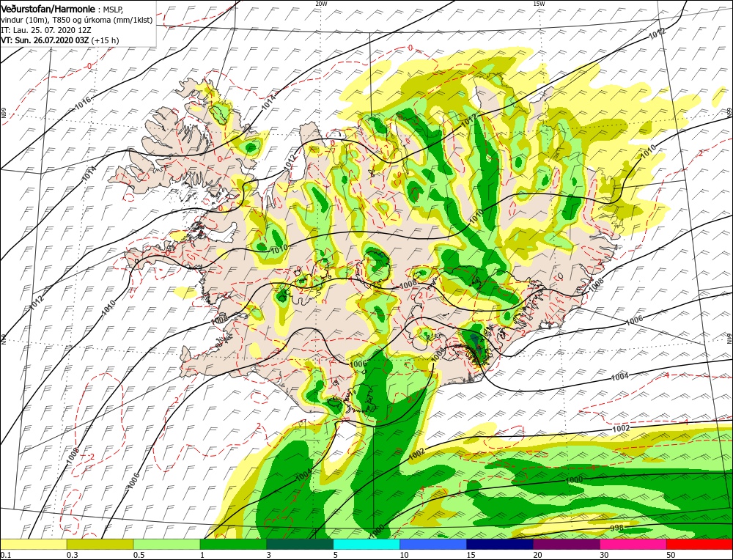
Task: Click the '0.3' legend value
Action: tap(72, 554)
